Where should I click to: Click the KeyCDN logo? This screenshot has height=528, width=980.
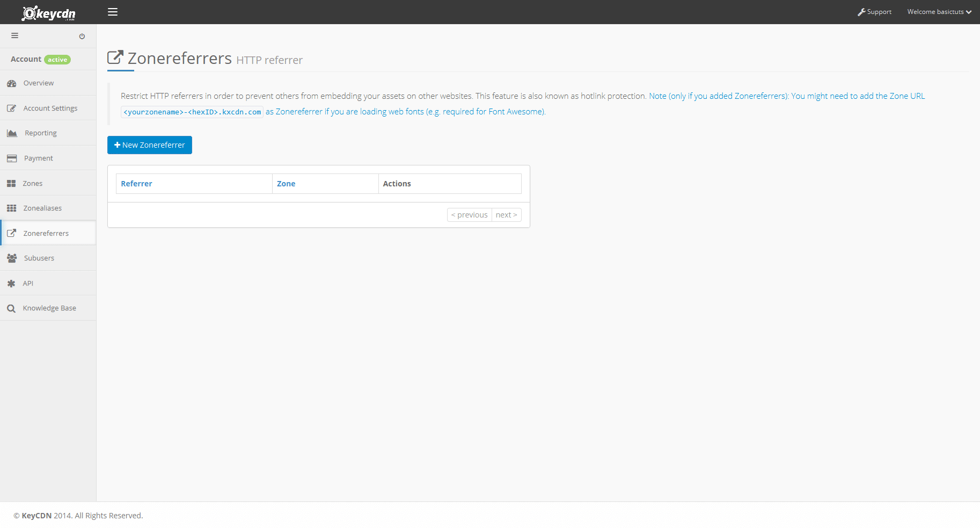tap(48, 13)
